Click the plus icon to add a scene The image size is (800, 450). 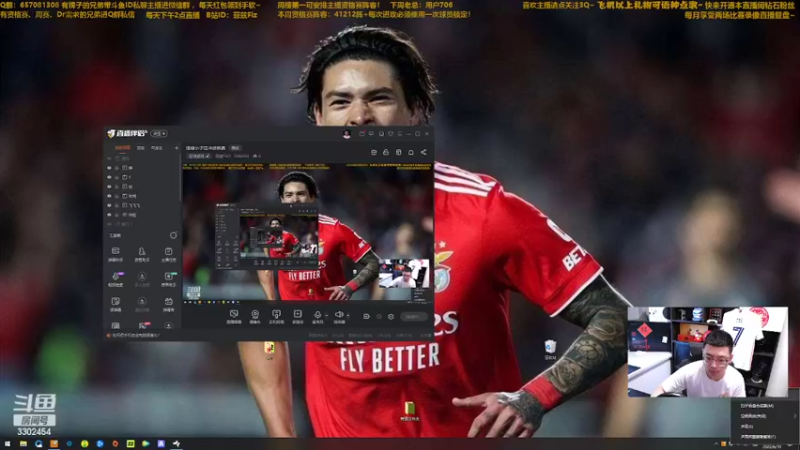(x=177, y=148)
